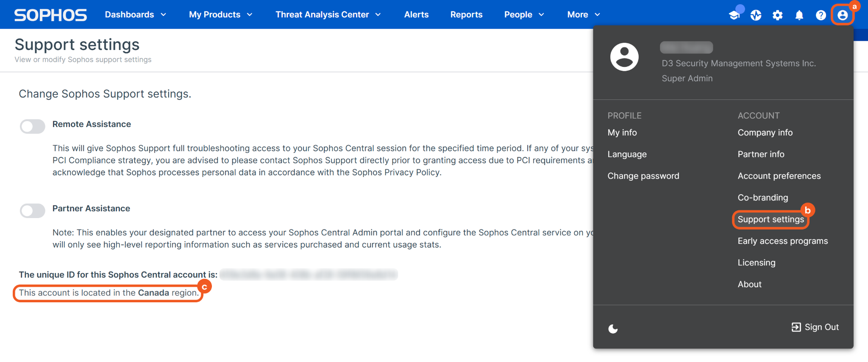
Task: Enable the Remote Assistance toggle
Action: 33,126
